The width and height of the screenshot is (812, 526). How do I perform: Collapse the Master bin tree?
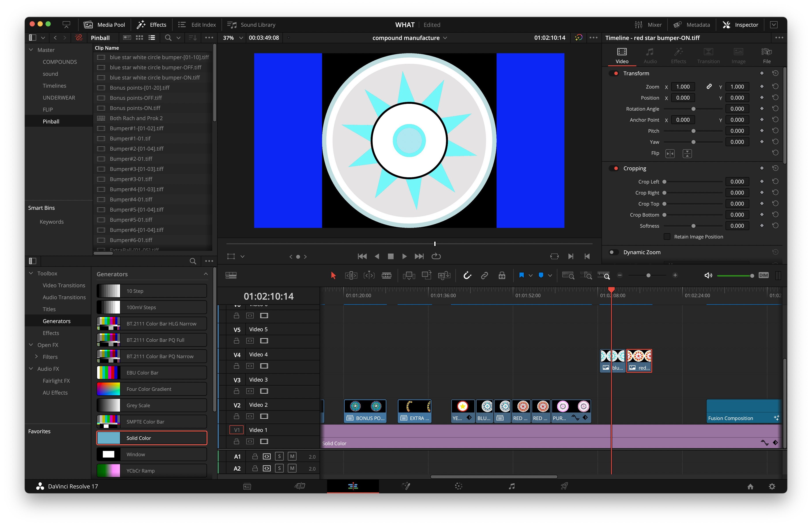(x=31, y=50)
